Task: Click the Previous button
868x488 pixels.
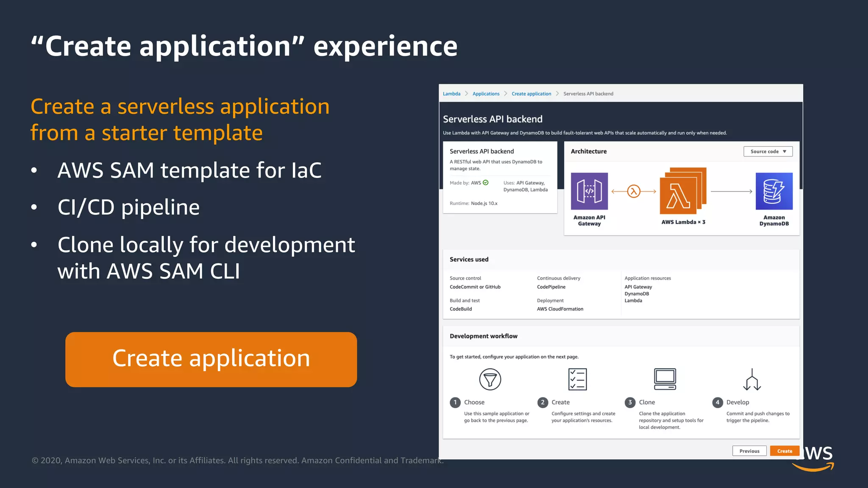Action: tap(749, 451)
